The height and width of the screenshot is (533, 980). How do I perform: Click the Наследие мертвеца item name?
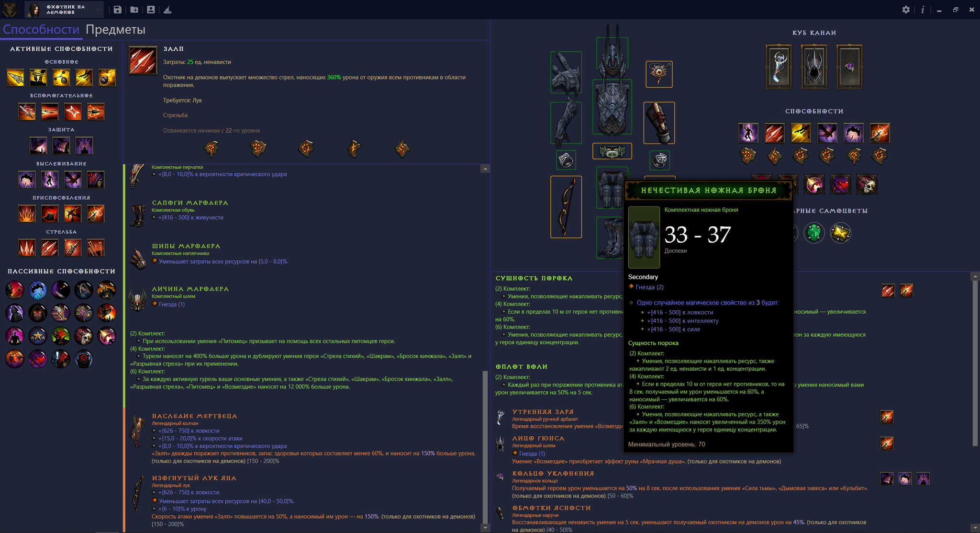(x=194, y=416)
